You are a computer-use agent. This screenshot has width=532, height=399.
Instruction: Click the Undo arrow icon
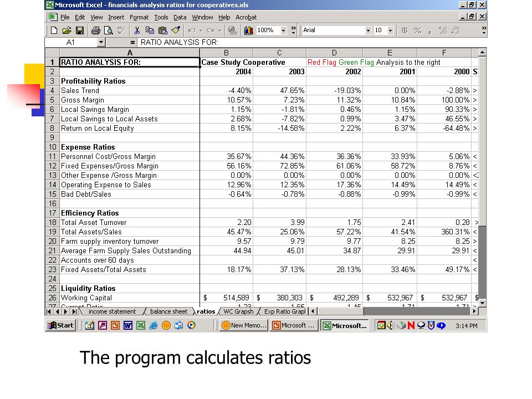(192, 30)
